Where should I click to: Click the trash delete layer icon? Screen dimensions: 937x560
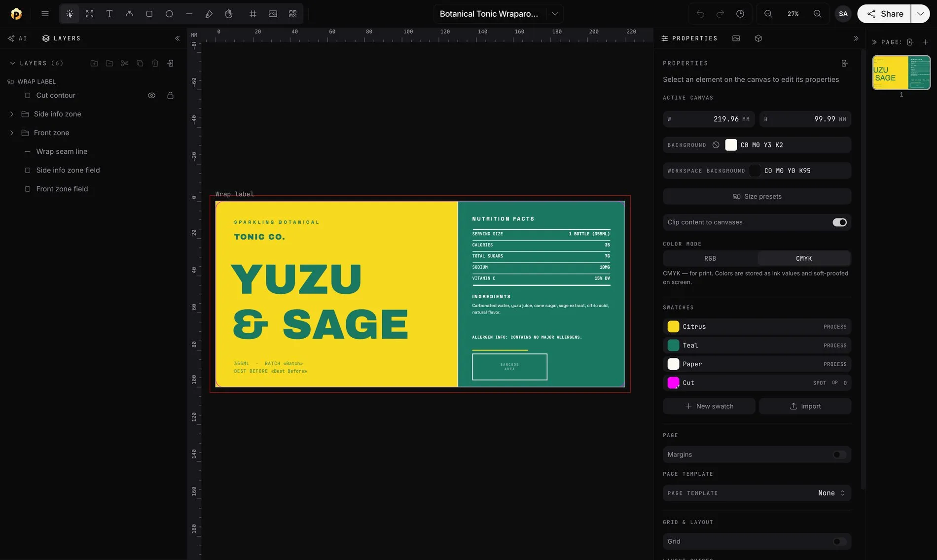155,63
